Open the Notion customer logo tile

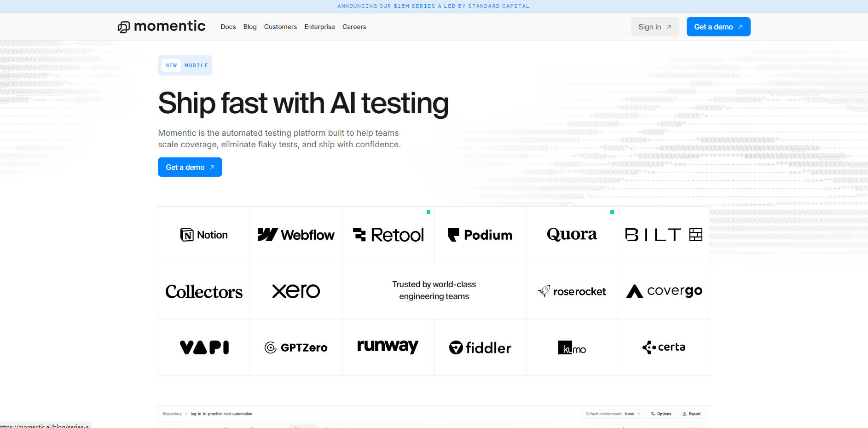(x=204, y=235)
